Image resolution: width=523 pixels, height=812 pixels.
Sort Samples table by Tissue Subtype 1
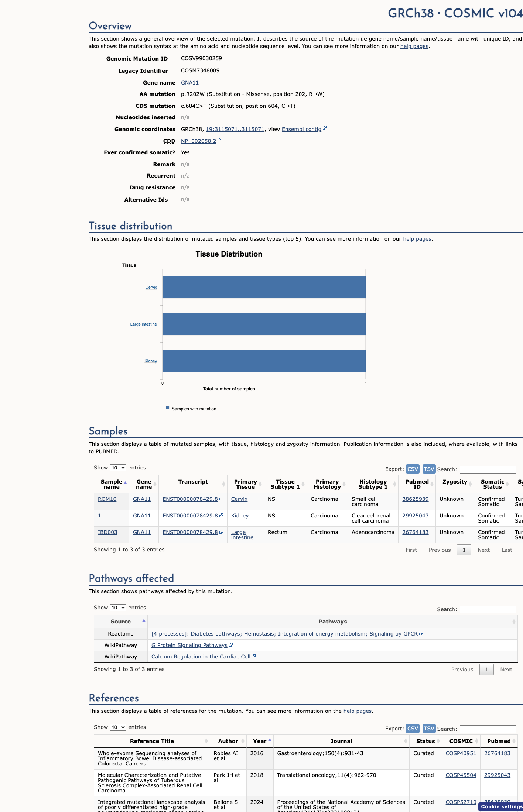[x=285, y=484]
